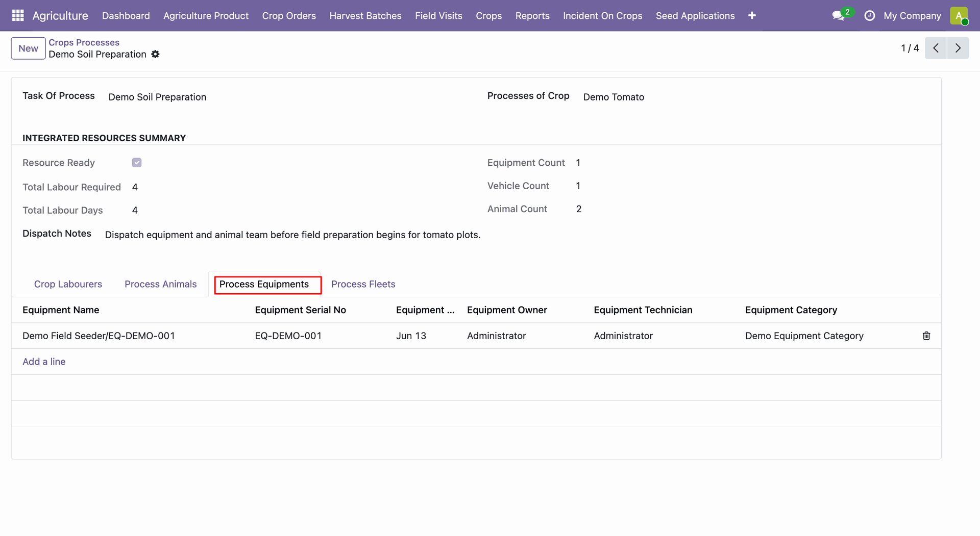Edit the Task Of Process field
This screenshot has width=980, height=536.
(x=157, y=97)
